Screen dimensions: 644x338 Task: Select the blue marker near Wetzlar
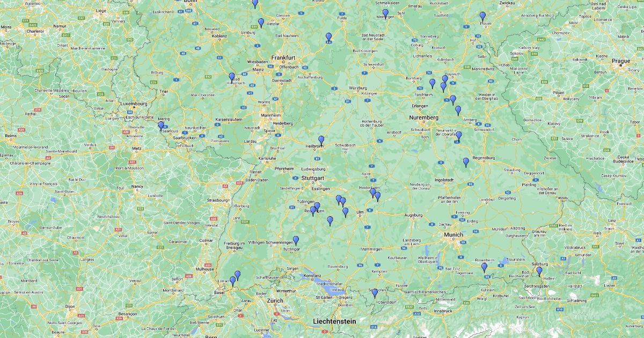tap(261, 23)
